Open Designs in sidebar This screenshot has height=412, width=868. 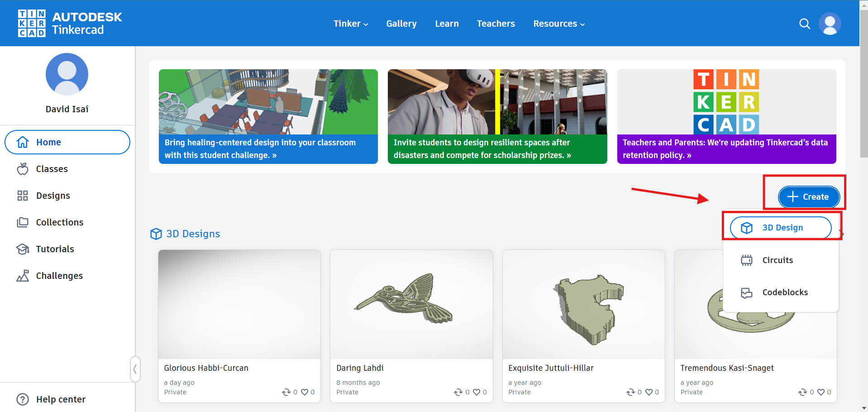click(x=67, y=196)
